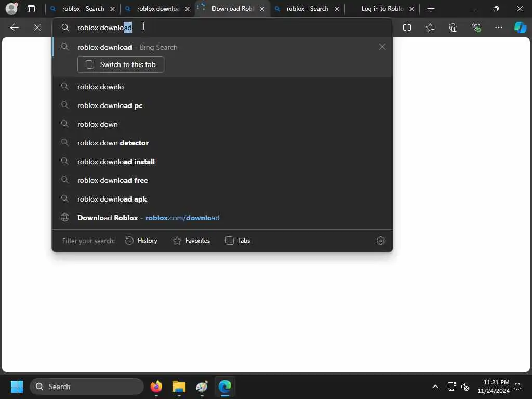Choose the roblox downlo suggestion
532x399 pixels.
click(222, 87)
